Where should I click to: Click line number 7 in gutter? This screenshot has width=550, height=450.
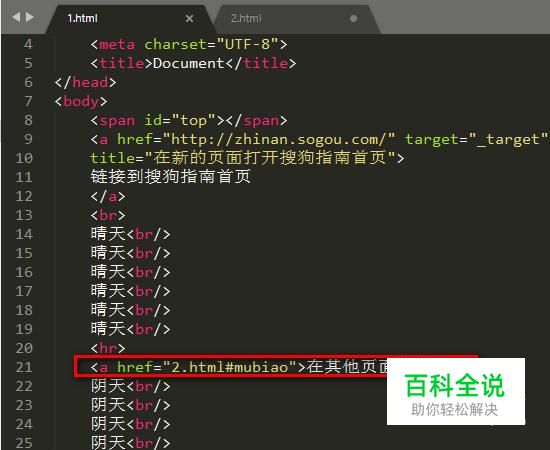point(28,101)
